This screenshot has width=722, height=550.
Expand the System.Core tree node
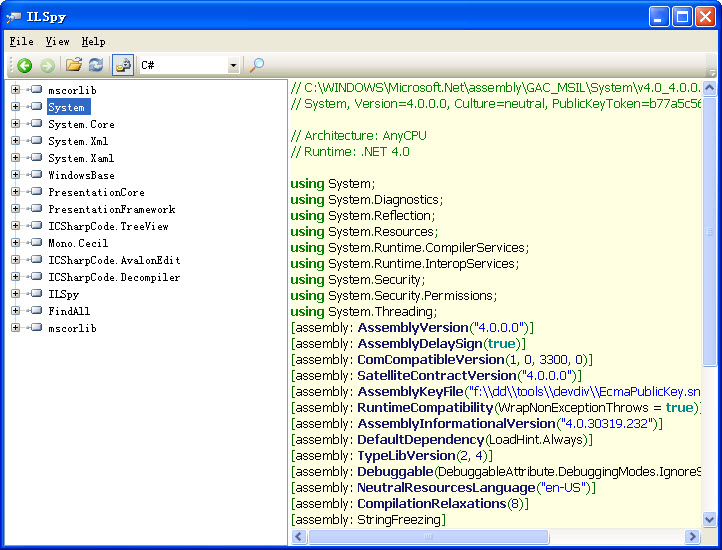coord(15,124)
